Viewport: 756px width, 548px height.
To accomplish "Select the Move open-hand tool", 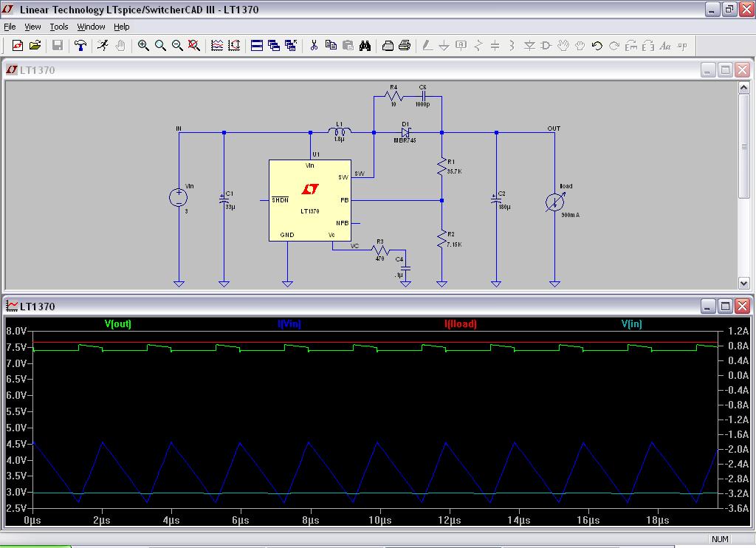I will pos(563,45).
